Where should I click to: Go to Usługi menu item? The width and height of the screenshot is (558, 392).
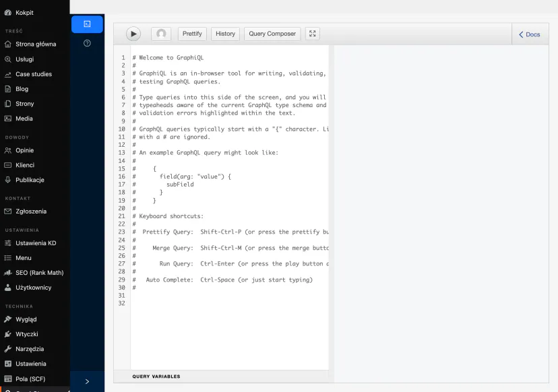click(35, 59)
